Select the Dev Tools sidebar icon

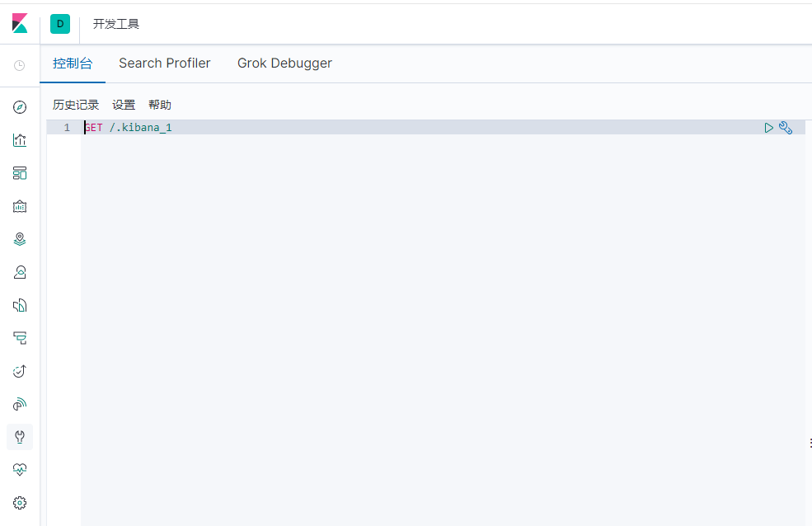[x=20, y=437]
